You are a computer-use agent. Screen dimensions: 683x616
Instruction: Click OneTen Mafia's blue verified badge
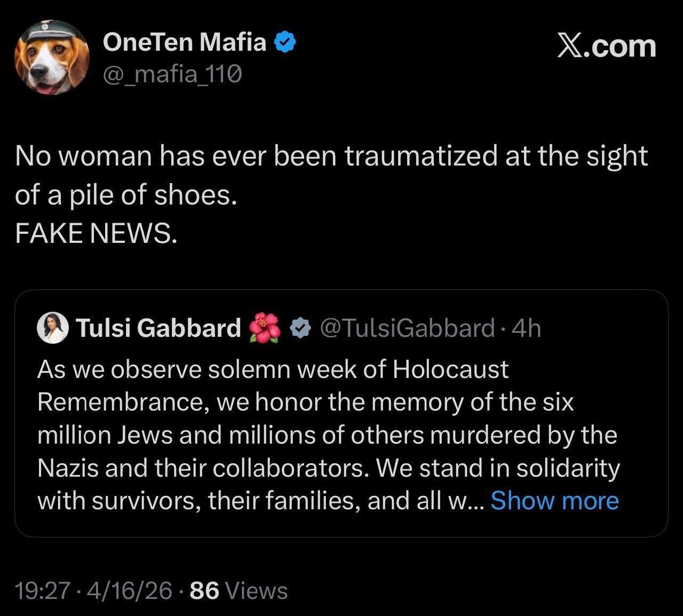point(285,42)
